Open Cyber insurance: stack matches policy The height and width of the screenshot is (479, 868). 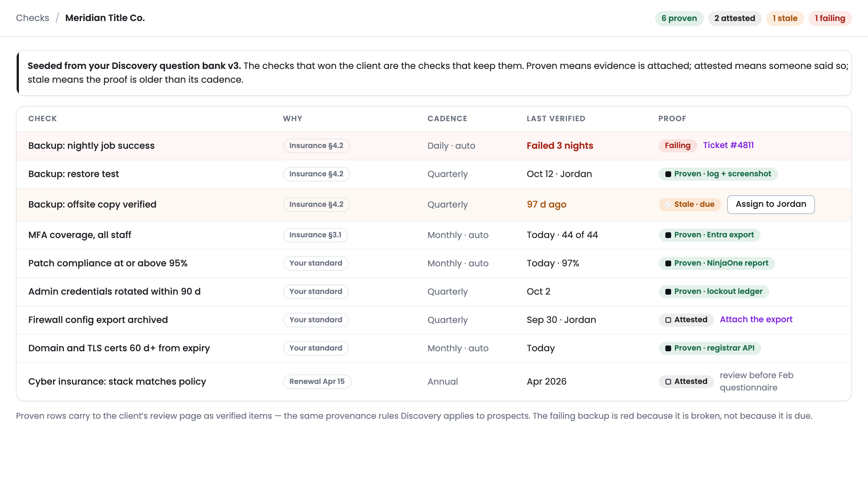tap(117, 381)
